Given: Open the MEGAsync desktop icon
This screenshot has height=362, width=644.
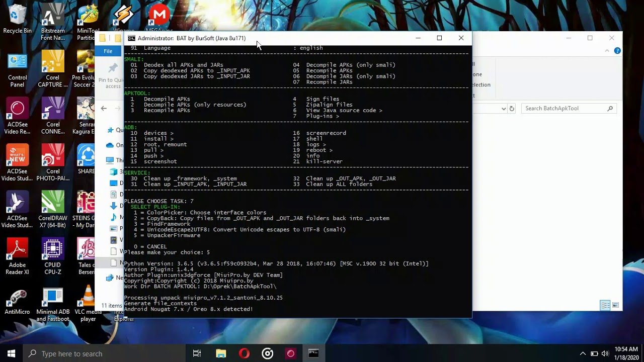Looking at the screenshot, I should click(x=159, y=19).
